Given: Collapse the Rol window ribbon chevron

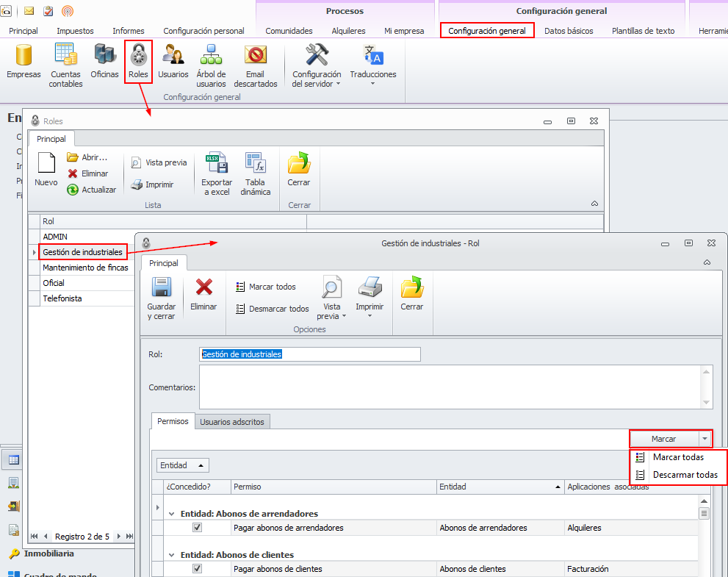Looking at the screenshot, I should click(707, 262).
